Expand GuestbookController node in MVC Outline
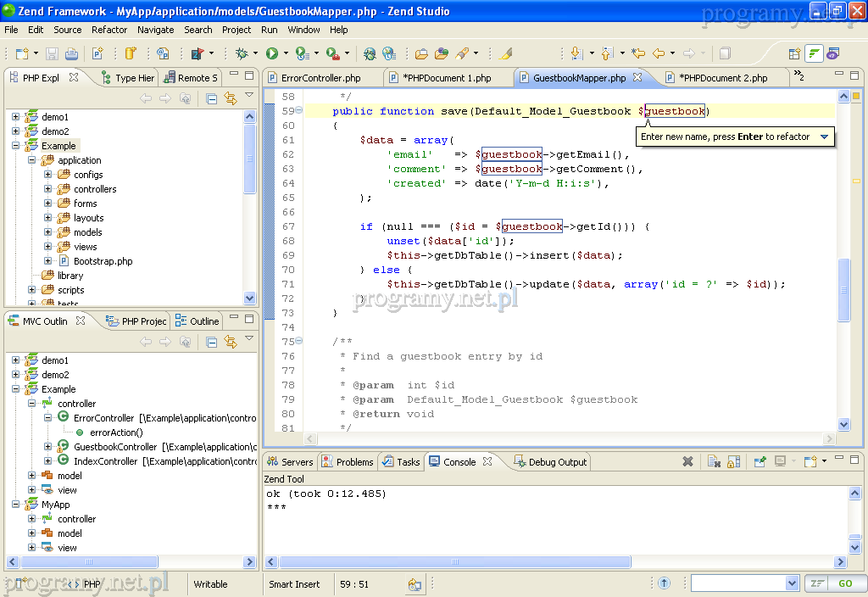The width and height of the screenshot is (868, 597). (48, 447)
